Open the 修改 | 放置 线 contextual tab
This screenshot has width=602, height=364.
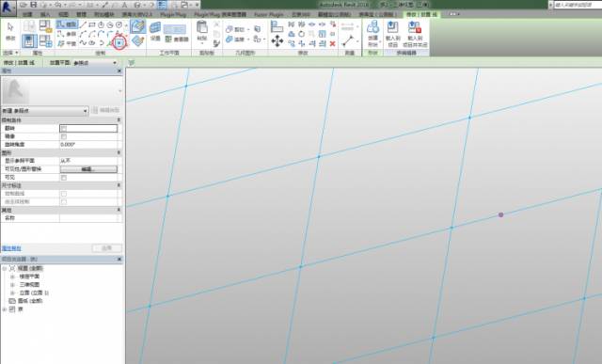click(421, 14)
